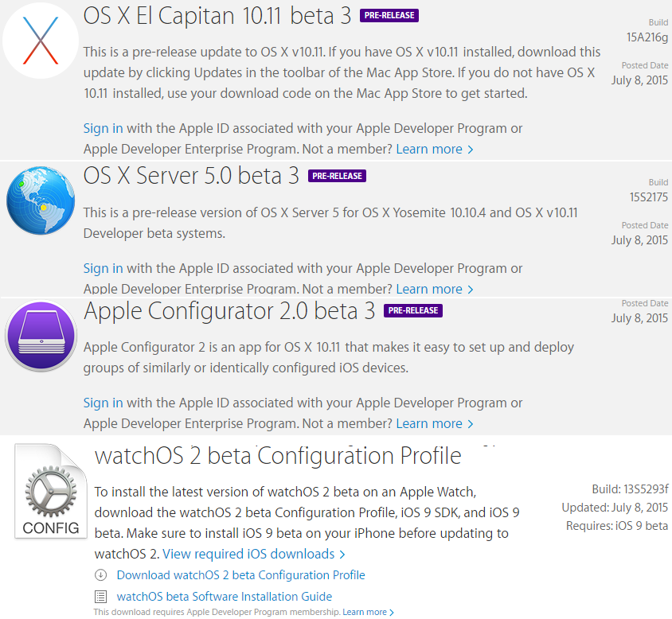Click Sign in under Apple Configurator 2.0
The width and height of the screenshot is (672, 619).
(x=103, y=403)
